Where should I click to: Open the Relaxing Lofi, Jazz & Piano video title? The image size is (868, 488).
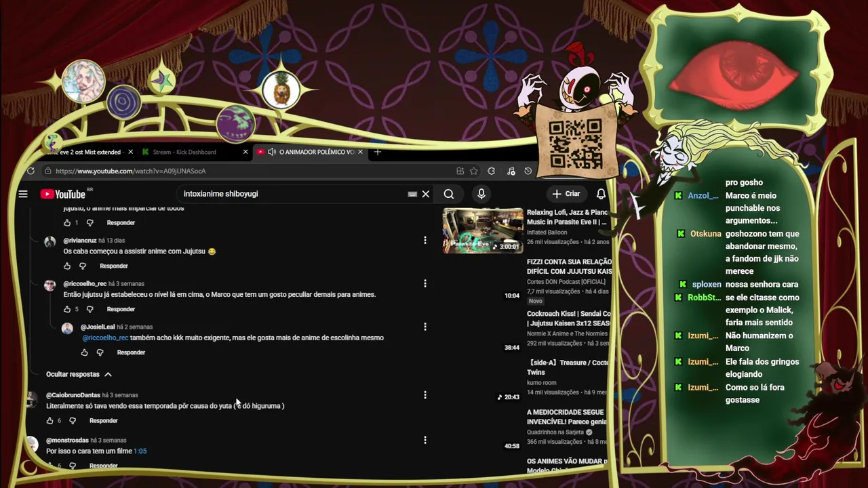coord(567,217)
